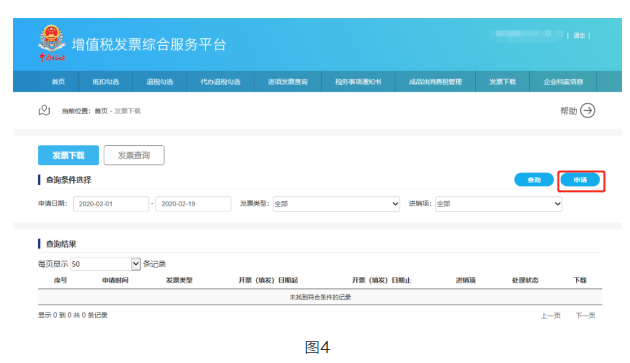Open the 发票下载 navigation menu item
The width and height of the screenshot is (630, 363).
503,82
